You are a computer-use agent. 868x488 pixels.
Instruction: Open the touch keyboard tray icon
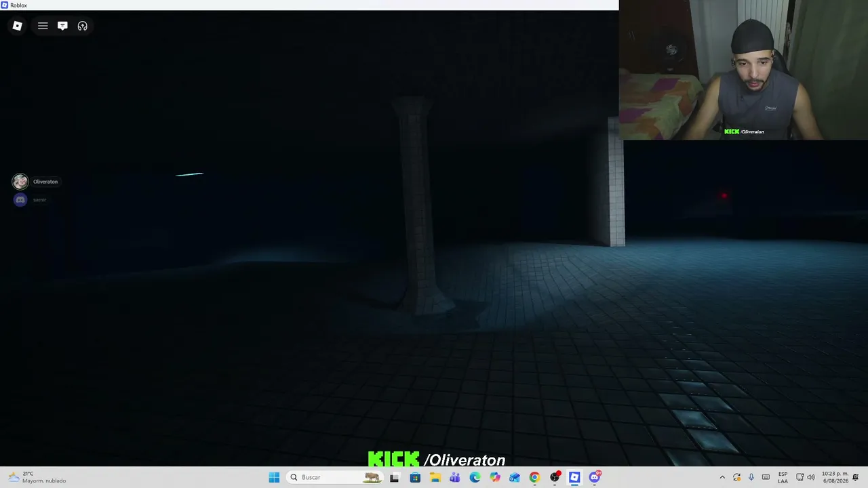click(766, 477)
